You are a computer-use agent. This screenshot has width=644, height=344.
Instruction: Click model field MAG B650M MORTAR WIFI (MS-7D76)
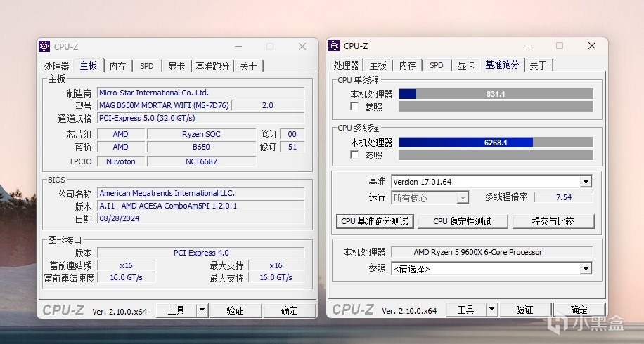164,105
